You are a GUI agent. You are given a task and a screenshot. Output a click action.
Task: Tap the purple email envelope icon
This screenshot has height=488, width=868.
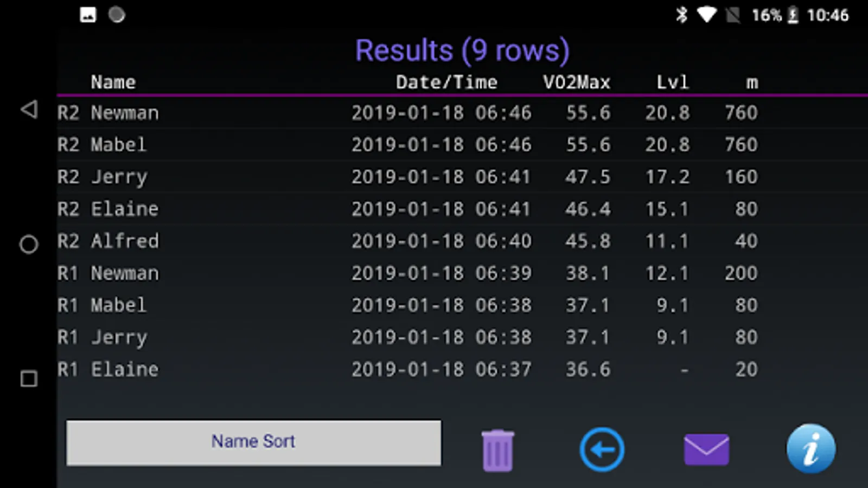point(706,450)
